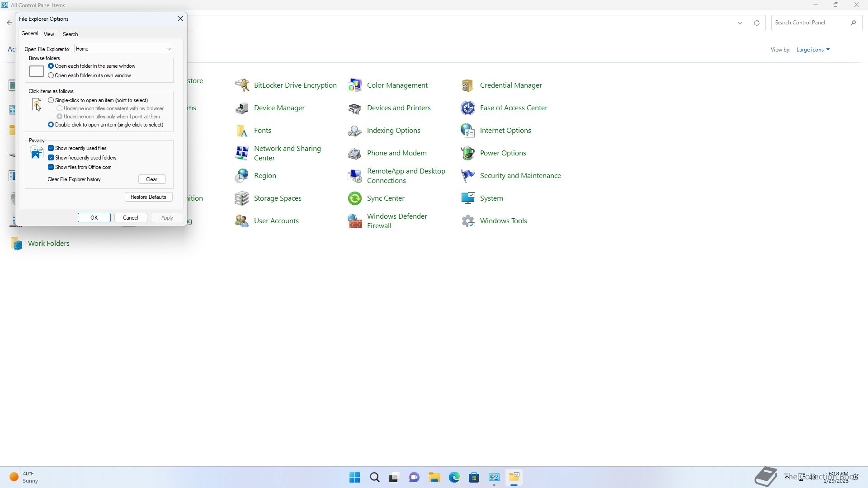Show hidden system tray icons chevron

point(787,477)
